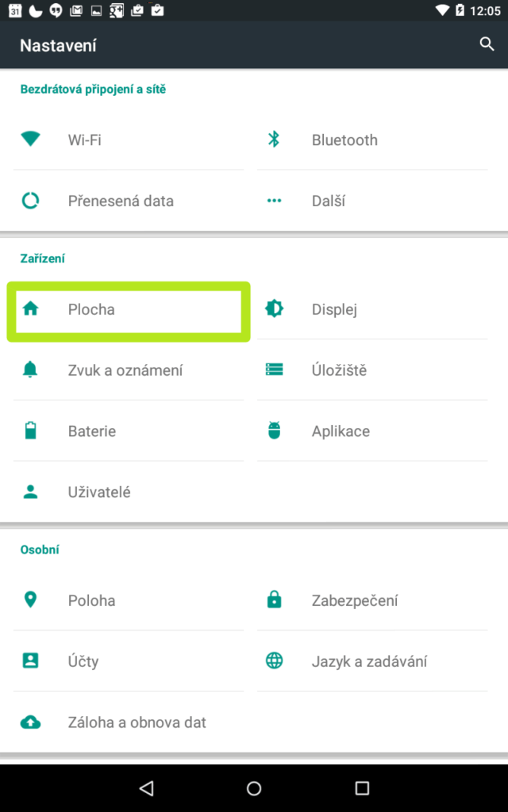Tap the search magnifier icon
The height and width of the screenshot is (812, 508).
coord(487,44)
